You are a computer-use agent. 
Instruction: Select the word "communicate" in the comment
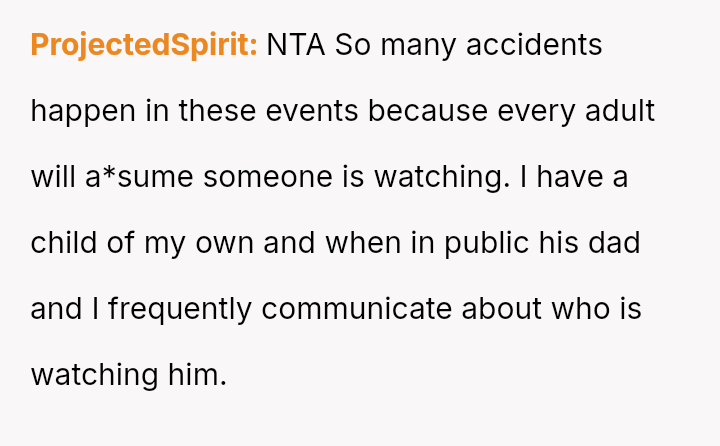click(357, 309)
